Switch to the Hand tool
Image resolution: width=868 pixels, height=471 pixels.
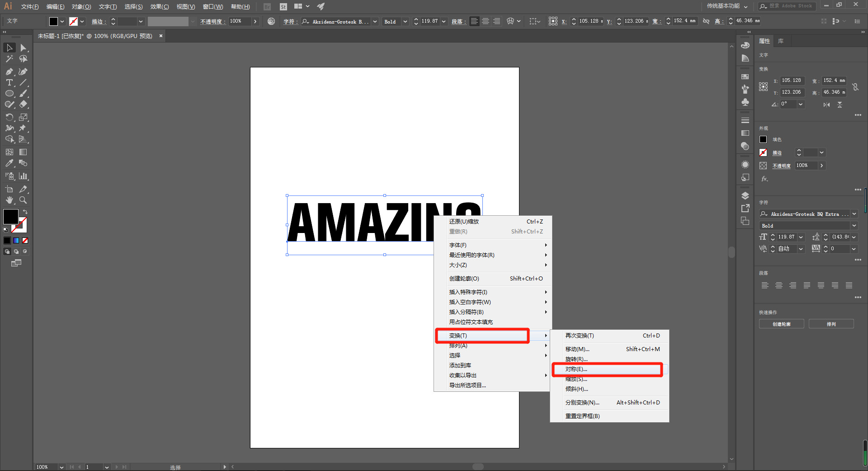coord(9,200)
